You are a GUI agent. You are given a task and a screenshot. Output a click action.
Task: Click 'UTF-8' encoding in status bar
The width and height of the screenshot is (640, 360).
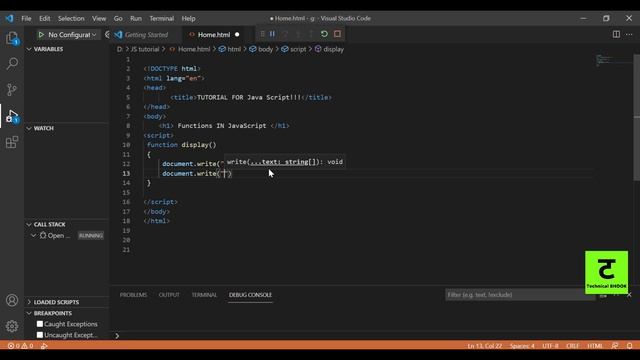550,346
